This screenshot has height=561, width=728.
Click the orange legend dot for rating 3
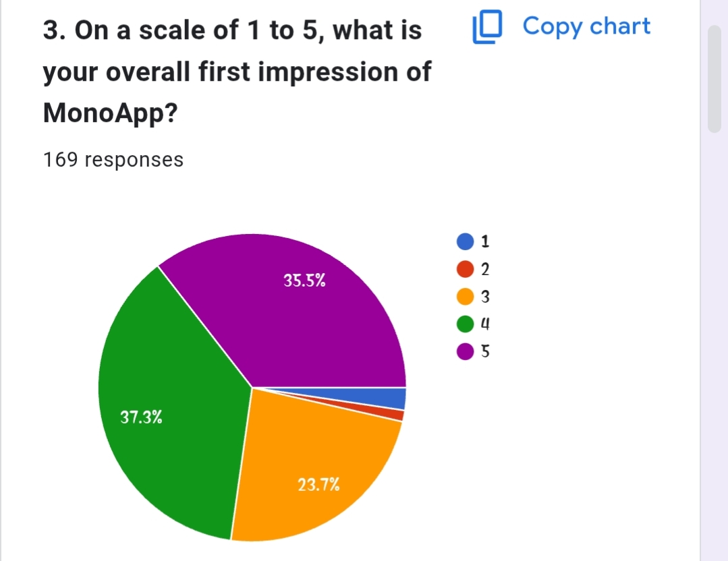466,297
